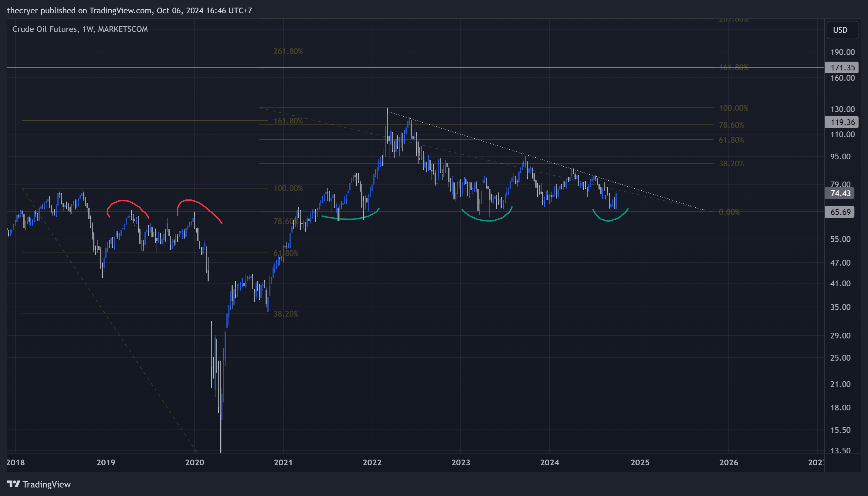Image resolution: width=868 pixels, height=496 pixels.
Task: Click the left 38.20% Fibonacci label near 2021
Action: (x=286, y=314)
